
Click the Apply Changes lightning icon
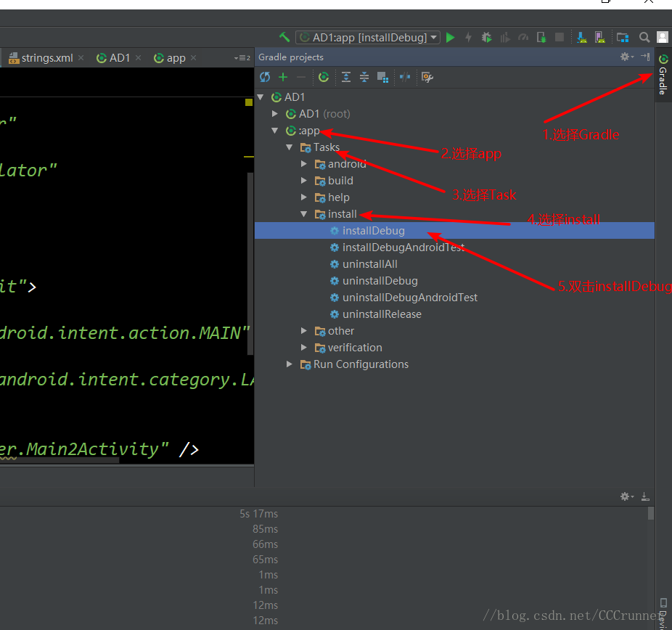468,37
